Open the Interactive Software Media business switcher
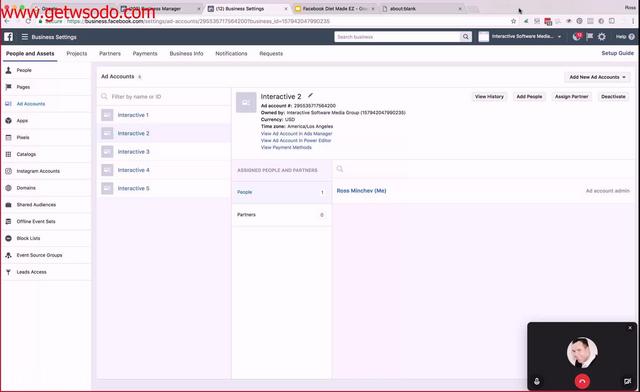The image size is (640, 392). 521,37
